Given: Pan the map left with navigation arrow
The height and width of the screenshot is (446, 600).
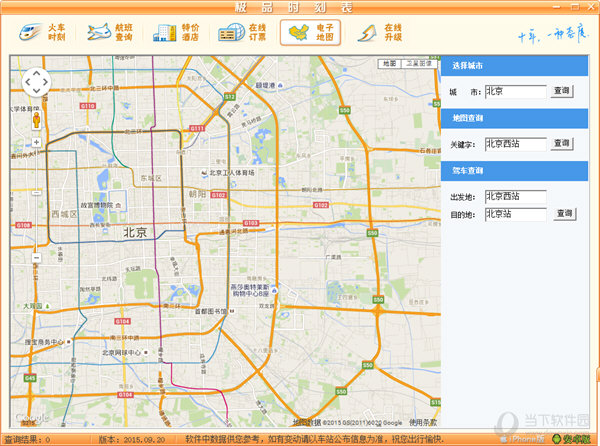Looking at the screenshot, I should pyautogui.click(x=27, y=82).
